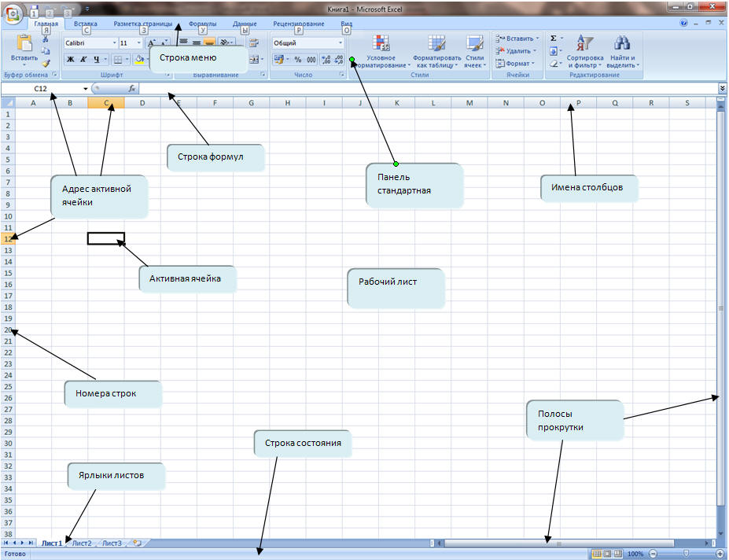Screen dimensions: 729x560
Task: Click the percent style icon
Action: [x=298, y=60]
